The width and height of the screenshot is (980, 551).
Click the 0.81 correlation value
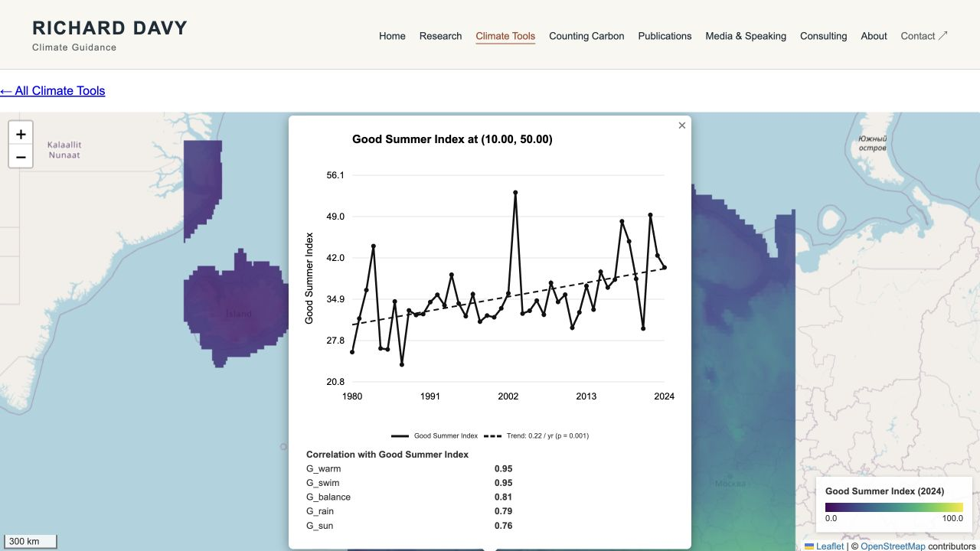pyautogui.click(x=503, y=497)
